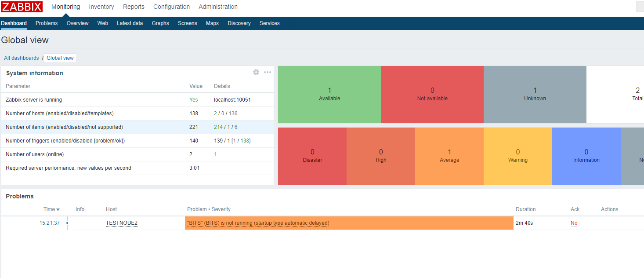The height and width of the screenshot is (278, 644).
Task: Select the green Available hosts tile
Action: click(x=329, y=95)
